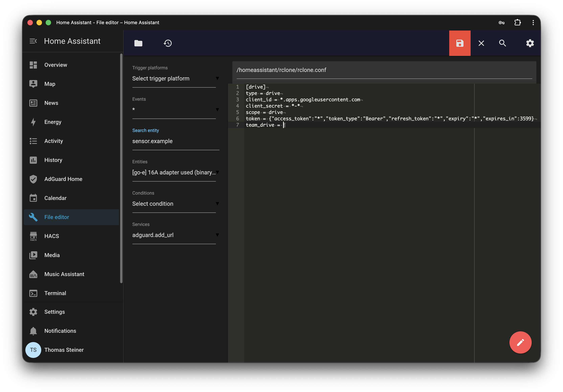Click the password key icon in title bar
Viewport: 563px width, 392px height.
[502, 23]
